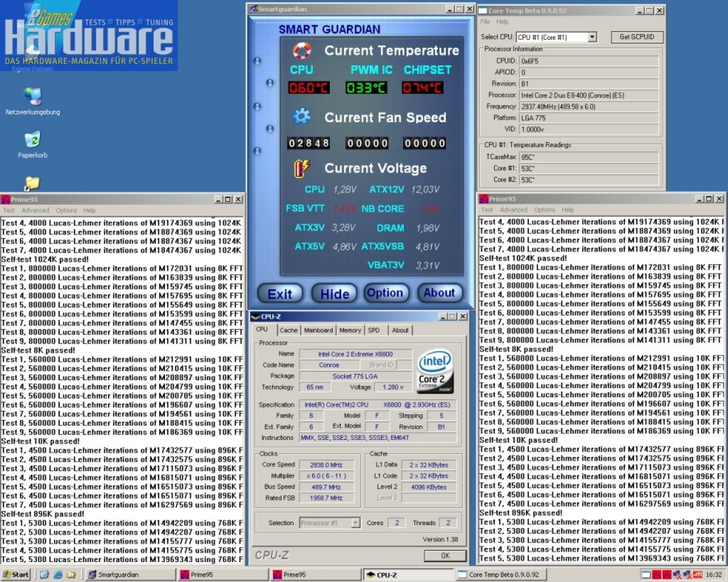
Task: Click About in Smart Guardian
Action: pos(439,293)
